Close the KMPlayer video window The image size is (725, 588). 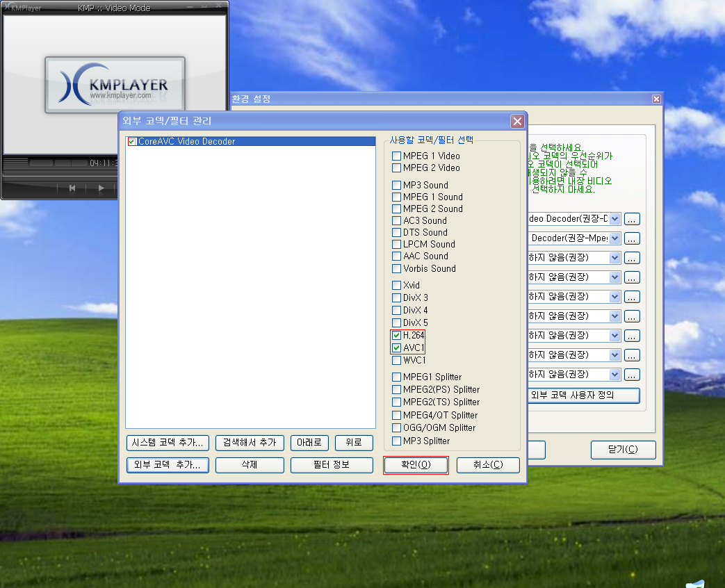point(220,6)
